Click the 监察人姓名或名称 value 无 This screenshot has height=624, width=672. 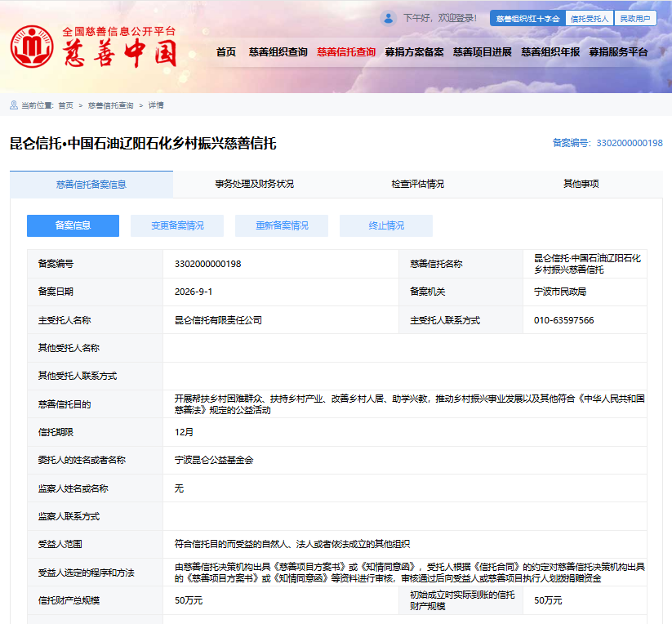[x=179, y=488]
